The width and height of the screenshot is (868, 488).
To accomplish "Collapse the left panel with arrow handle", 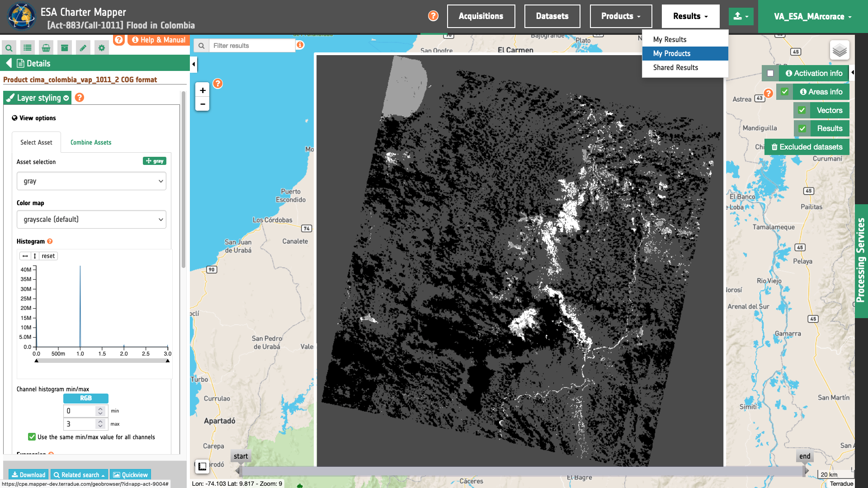I will (x=193, y=64).
